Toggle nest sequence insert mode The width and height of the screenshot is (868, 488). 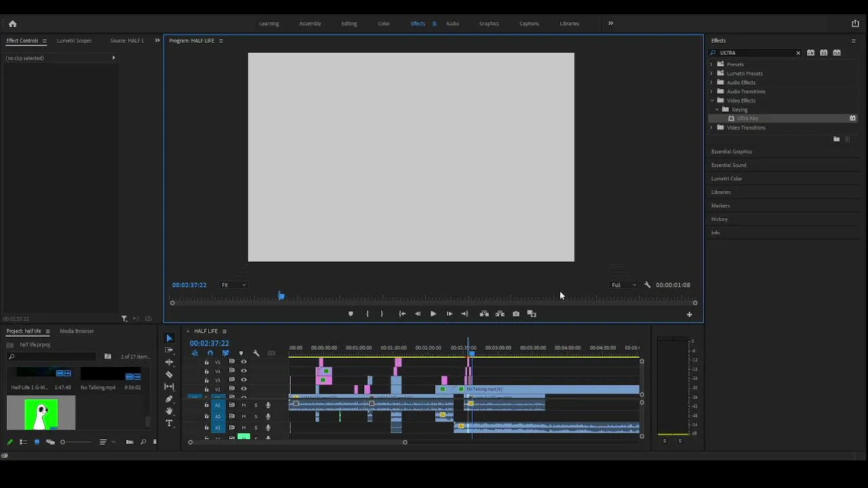pos(195,353)
